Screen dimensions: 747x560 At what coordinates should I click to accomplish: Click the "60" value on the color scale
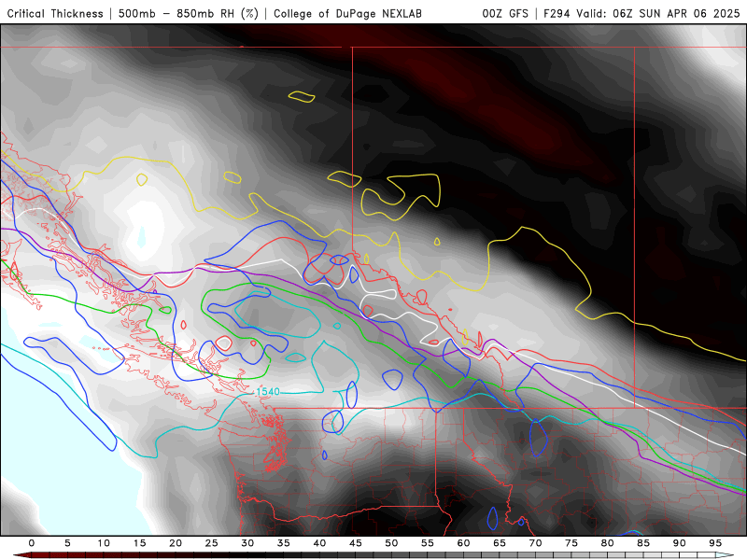pyautogui.click(x=463, y=543)
